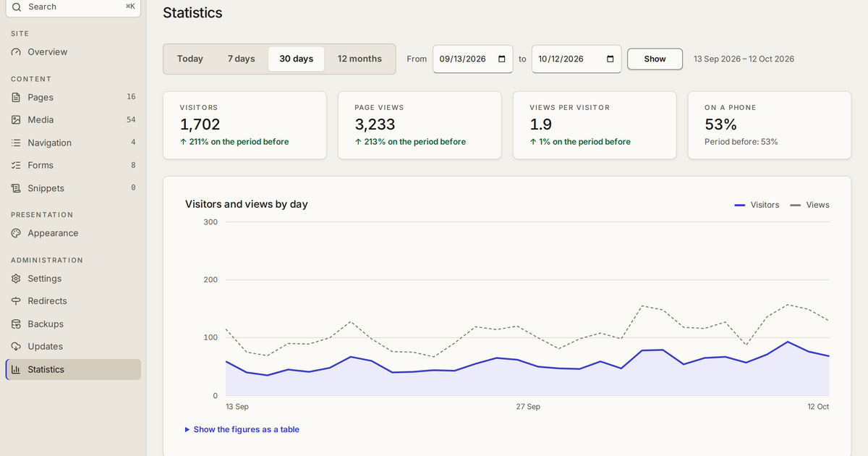
Task: Click the Page views count 3,233
Action: coord(375,124)
